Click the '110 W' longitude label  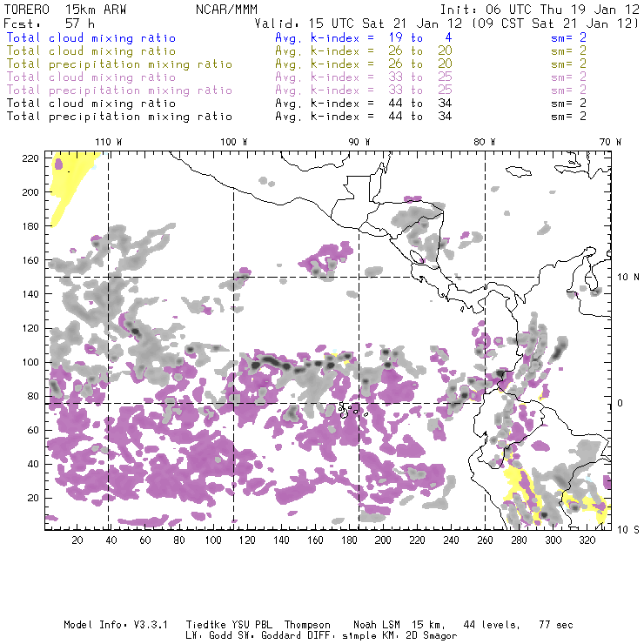click(x=109, y=142)
